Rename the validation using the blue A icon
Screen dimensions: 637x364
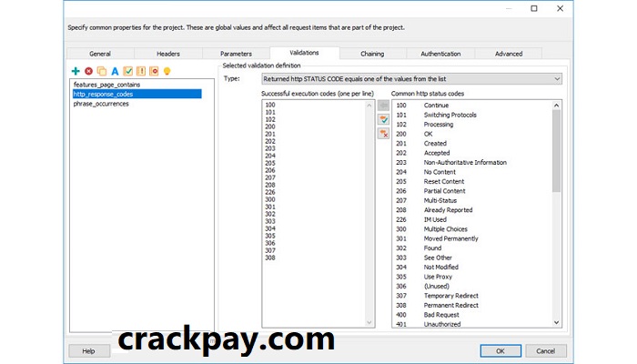tap(115, 71)
